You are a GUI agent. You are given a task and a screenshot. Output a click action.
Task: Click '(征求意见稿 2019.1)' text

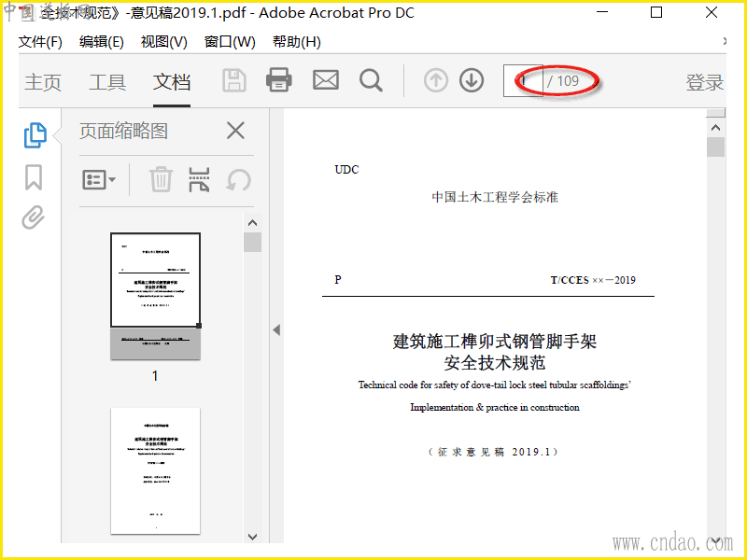tap(494, 452)
